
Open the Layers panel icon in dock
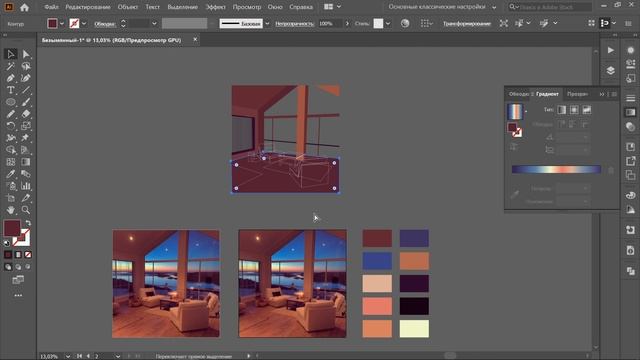pos(611,70)
